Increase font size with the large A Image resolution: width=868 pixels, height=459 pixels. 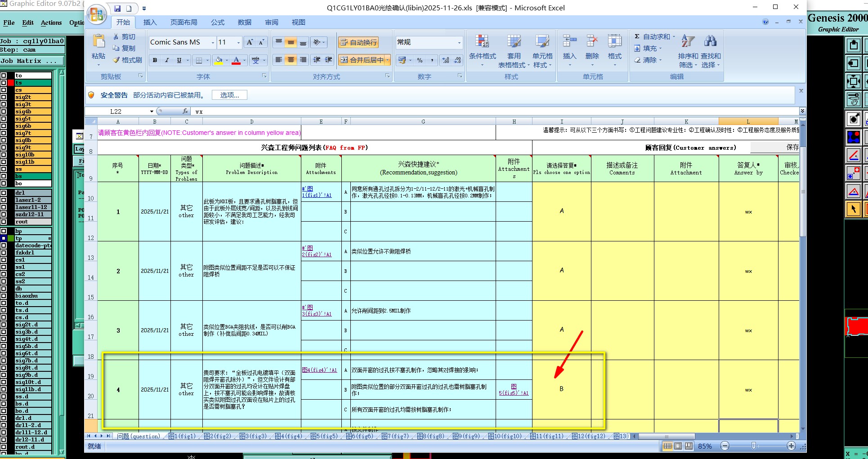tap(250, 42)
